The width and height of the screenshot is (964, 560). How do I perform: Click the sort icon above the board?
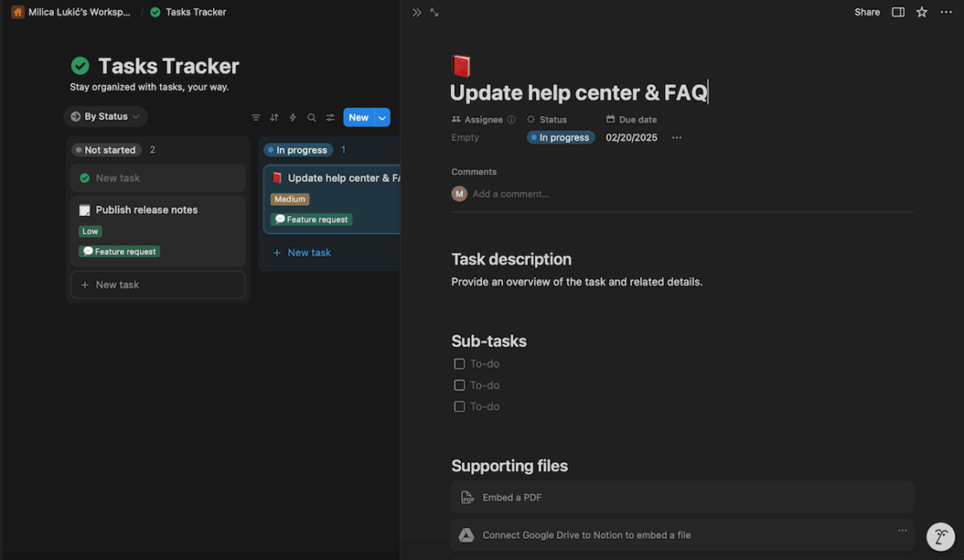click(x=274, y=116)
